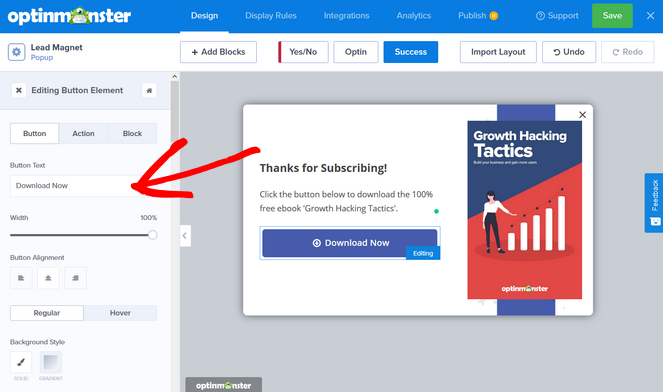Screen dimensions: 663x392
Task: Open the Action settings tab
Action: tap(83, 133)
